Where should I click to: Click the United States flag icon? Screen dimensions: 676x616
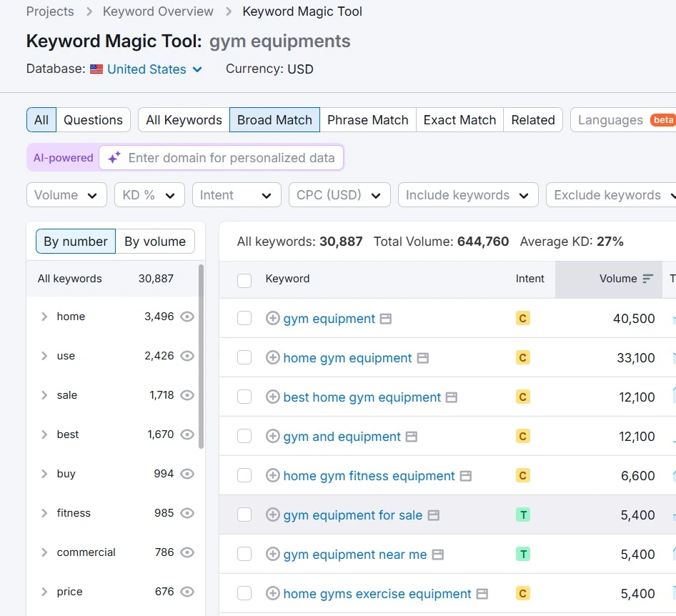(96, 69)
